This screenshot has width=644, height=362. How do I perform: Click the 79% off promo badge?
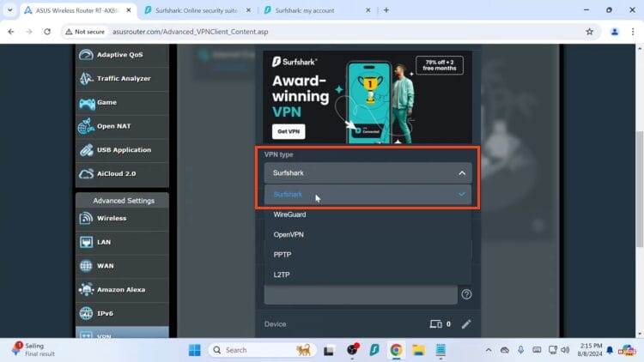[440, 65]
